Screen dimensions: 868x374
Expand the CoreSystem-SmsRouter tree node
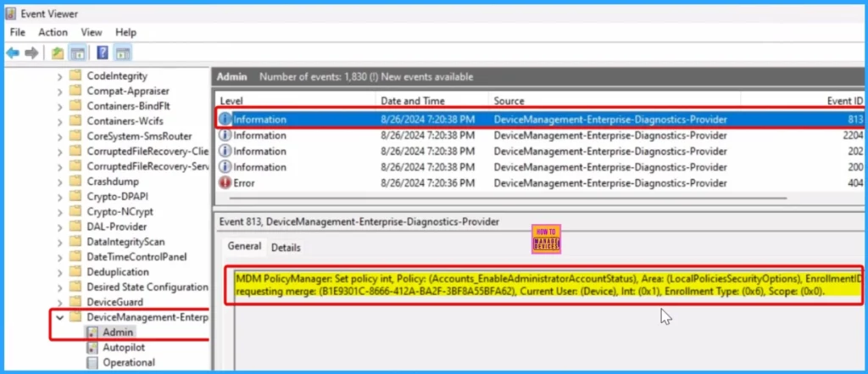tap(60, 137)
